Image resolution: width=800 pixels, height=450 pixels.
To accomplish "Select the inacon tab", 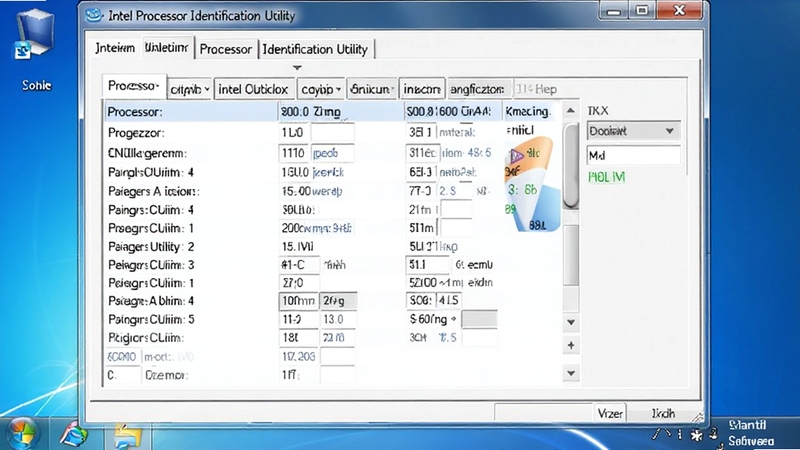I will 422,89.
